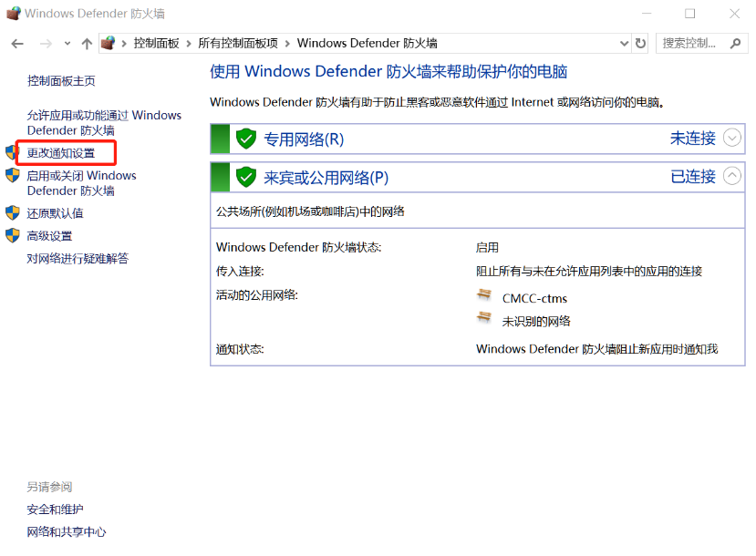This screenshot has height=556, width=756.
Task: Expand the 专用网络(R) section
Action: 730,139
